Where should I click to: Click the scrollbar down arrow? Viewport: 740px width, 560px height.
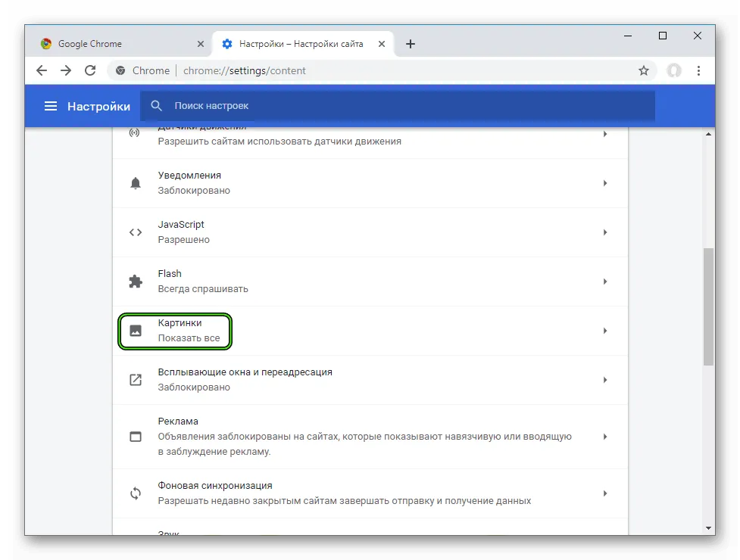point(708,528)
